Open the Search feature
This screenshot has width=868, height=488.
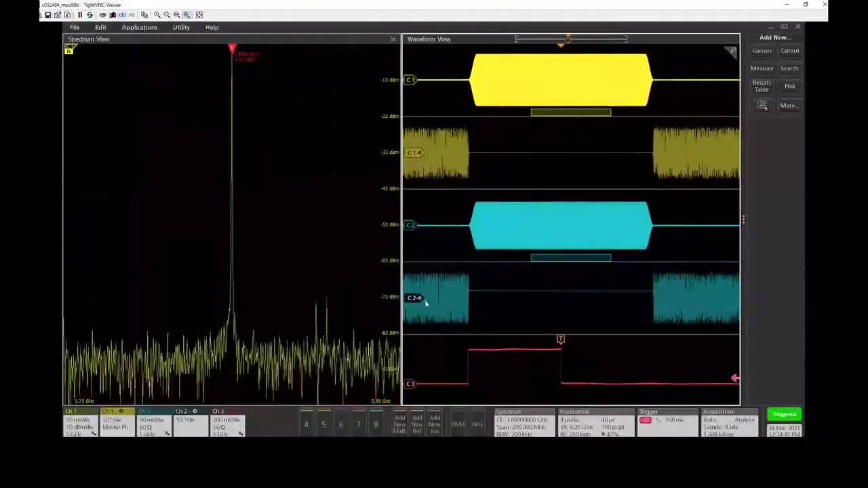[x=789, y=68]
